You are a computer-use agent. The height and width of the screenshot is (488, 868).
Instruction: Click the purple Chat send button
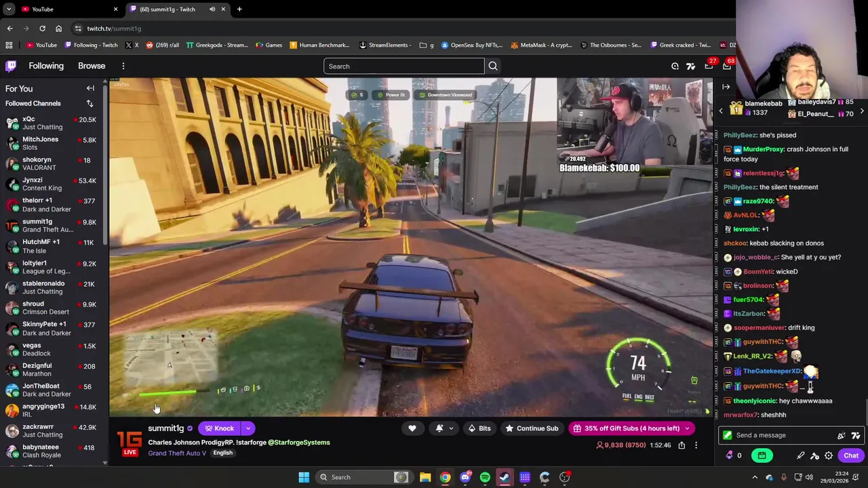point(851,455)
